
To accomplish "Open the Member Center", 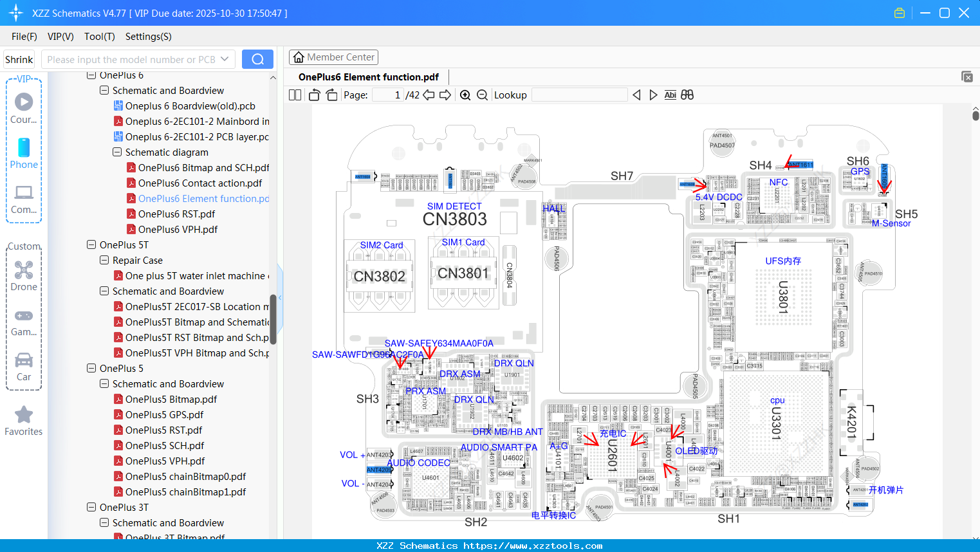I will 333,57.
